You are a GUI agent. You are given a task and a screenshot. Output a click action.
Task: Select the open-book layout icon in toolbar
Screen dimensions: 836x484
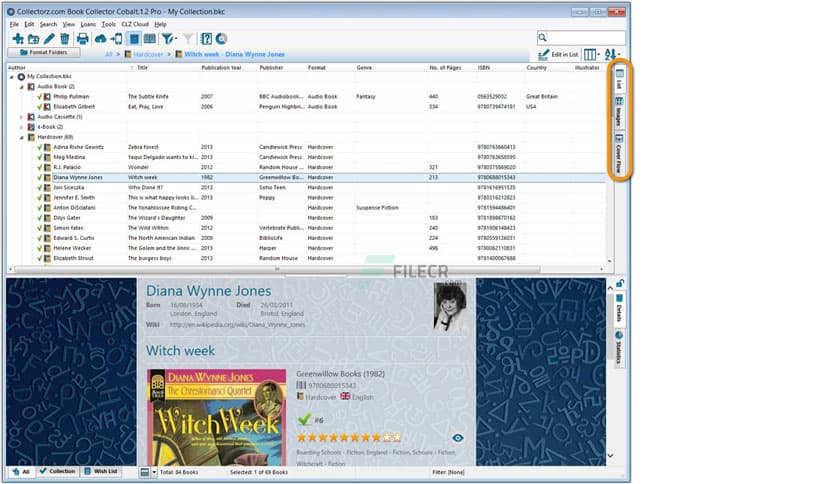click(x=150, y=38)
